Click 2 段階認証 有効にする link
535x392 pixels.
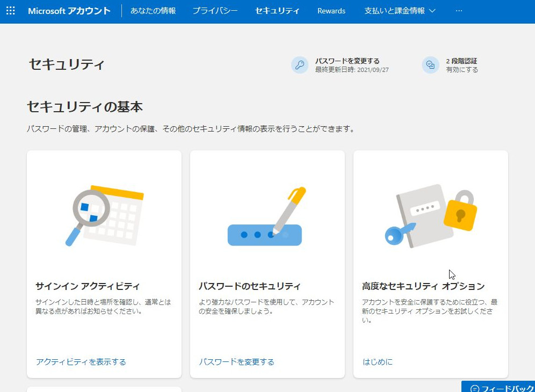point(461,65)
